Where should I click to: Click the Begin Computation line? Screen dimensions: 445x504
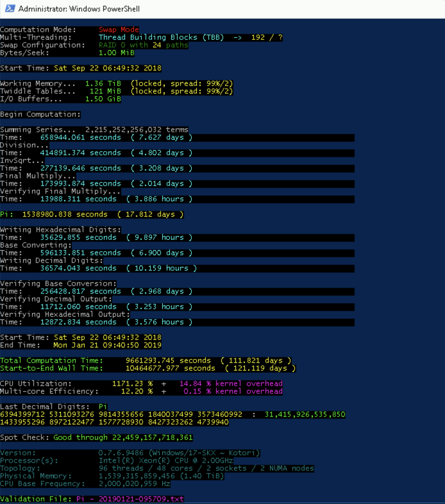40,114
